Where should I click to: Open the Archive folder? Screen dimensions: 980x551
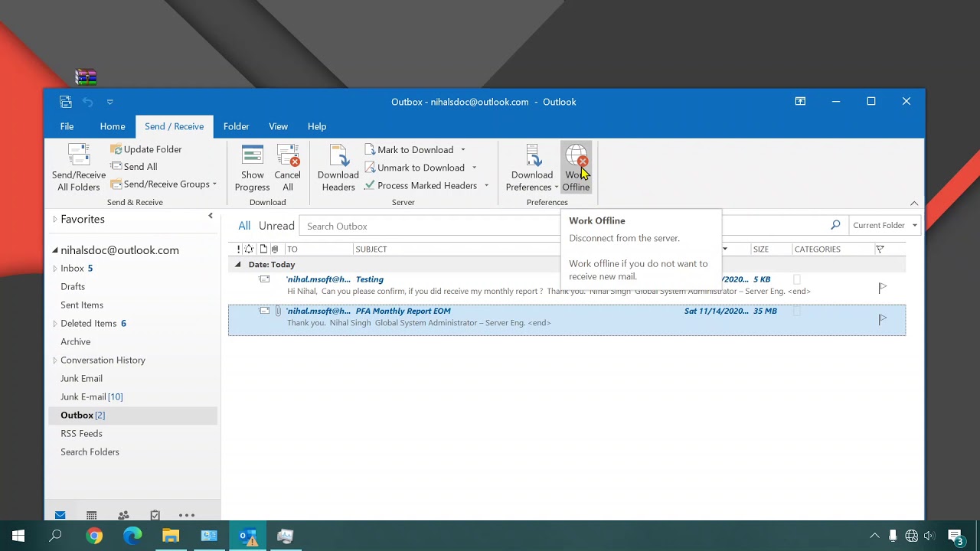(76, 341)
